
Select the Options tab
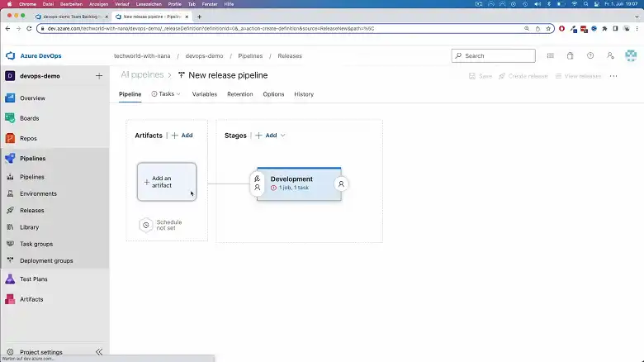273,94
